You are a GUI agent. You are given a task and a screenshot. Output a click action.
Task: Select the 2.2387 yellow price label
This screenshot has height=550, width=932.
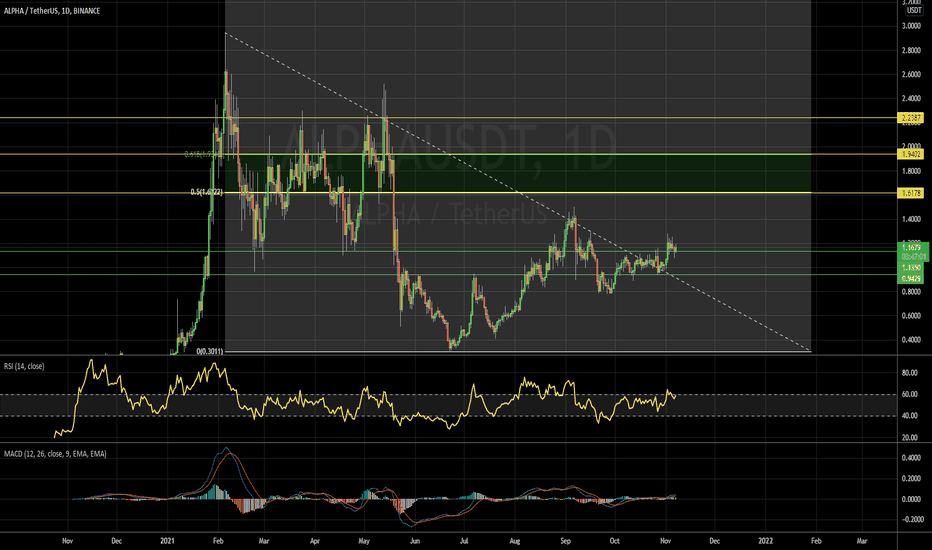pos(911,118)
